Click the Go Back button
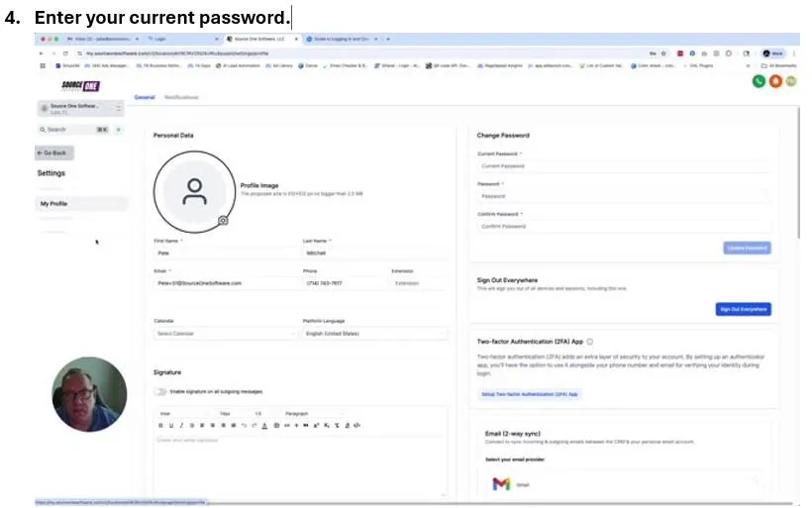The image size is (812, 508). click(x=54, y=152)
